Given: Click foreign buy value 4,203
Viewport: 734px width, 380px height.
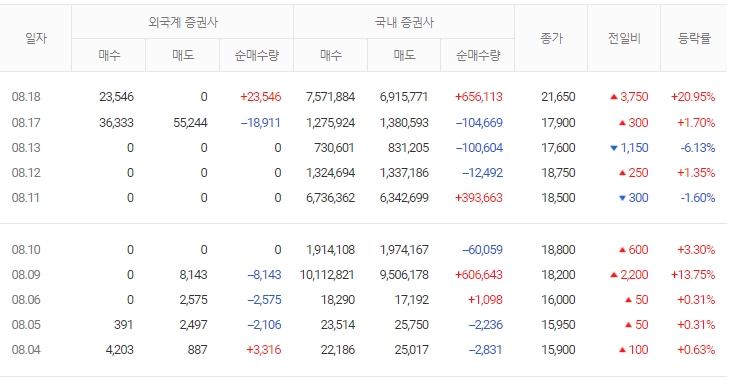Looking at the screenshot, I should pyautogui.click(x=119, y=350).
